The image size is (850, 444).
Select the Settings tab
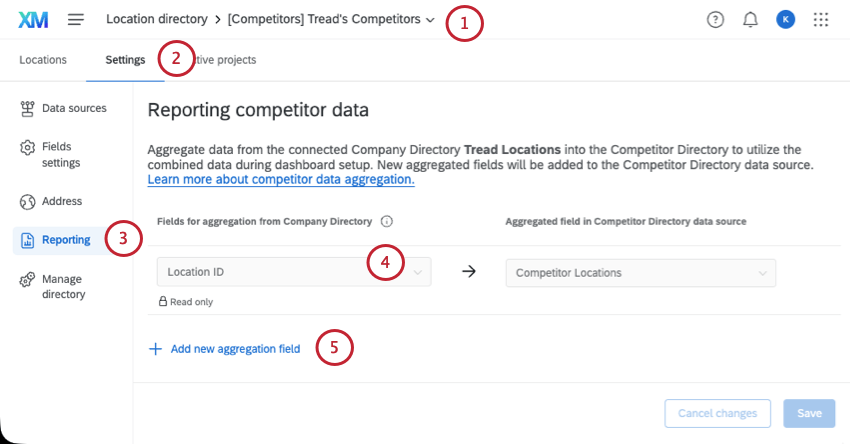pos(125,60)
